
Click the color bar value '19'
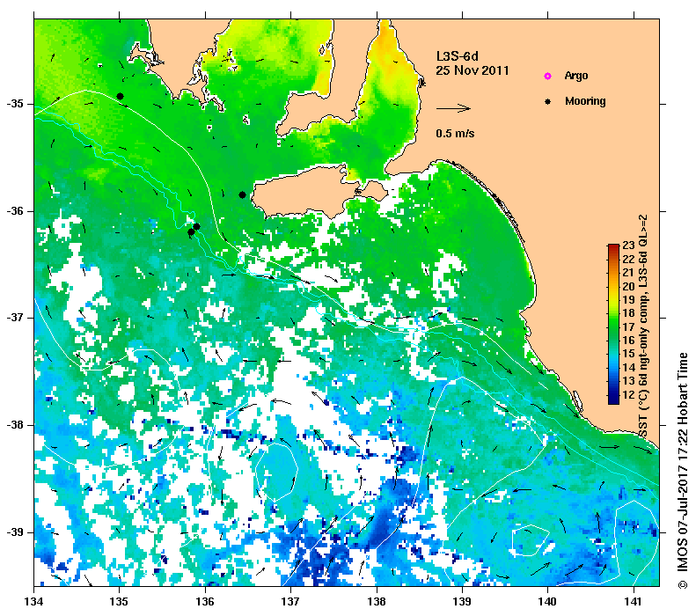coord(628,299)
